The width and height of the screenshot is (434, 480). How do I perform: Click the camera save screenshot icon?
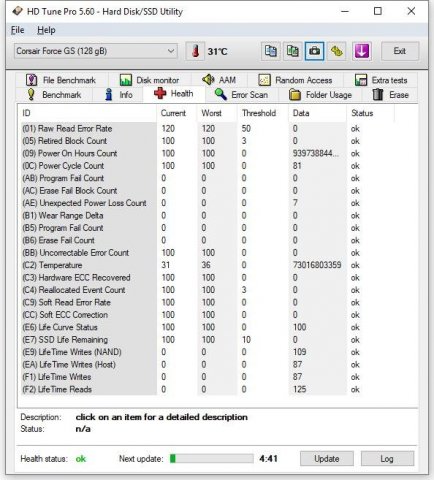314,51
